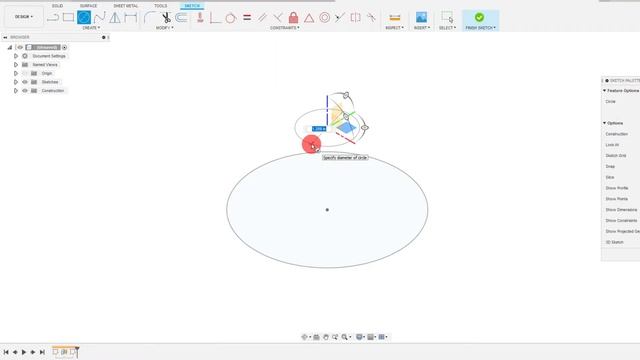Hide the Sketches folder
Viewport: 640px width, 360px height.
click(25, 82)
